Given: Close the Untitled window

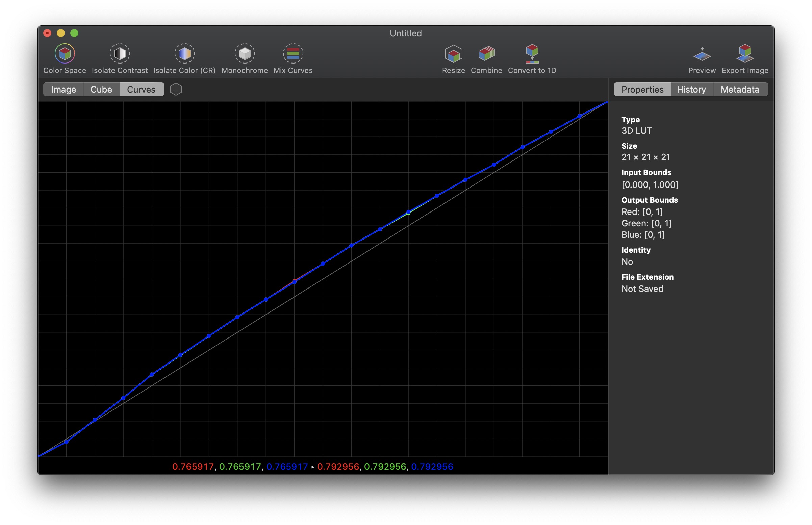Looking at the screenshot, I should 47,33.
